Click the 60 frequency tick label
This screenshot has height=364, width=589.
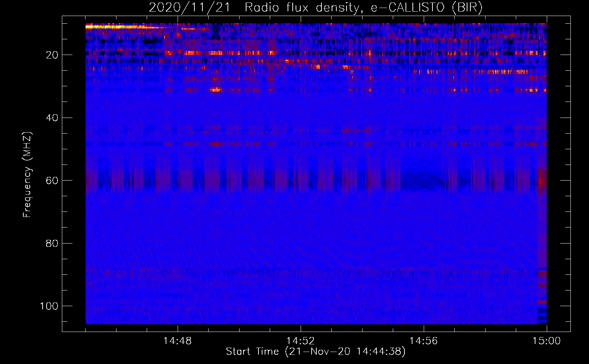coord(52,181)
